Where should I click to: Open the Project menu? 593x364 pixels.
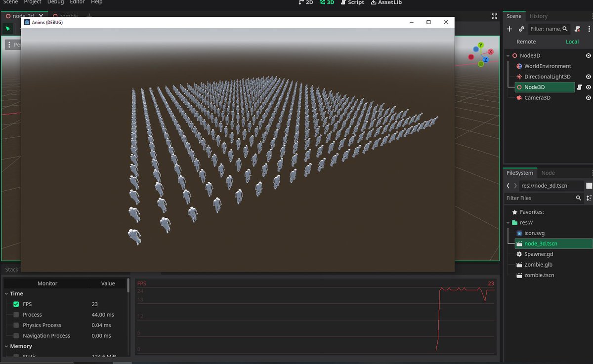coord(33,2)
